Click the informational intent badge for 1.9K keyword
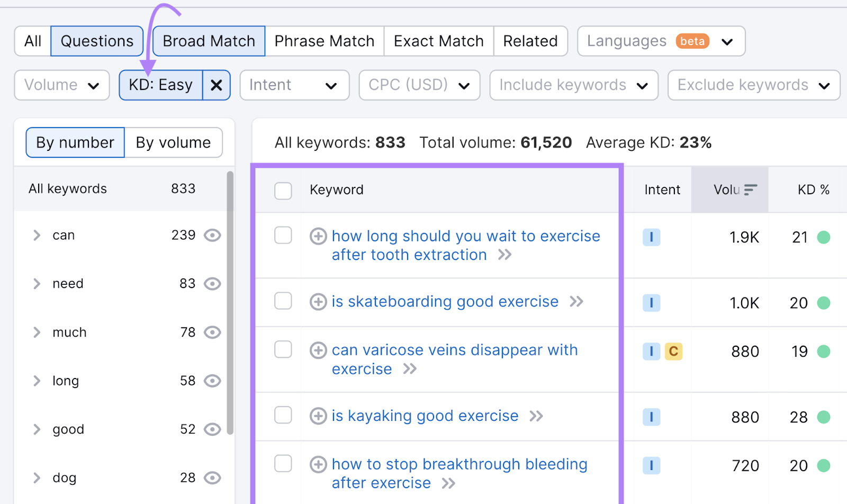847x504 pixels. 652,237
